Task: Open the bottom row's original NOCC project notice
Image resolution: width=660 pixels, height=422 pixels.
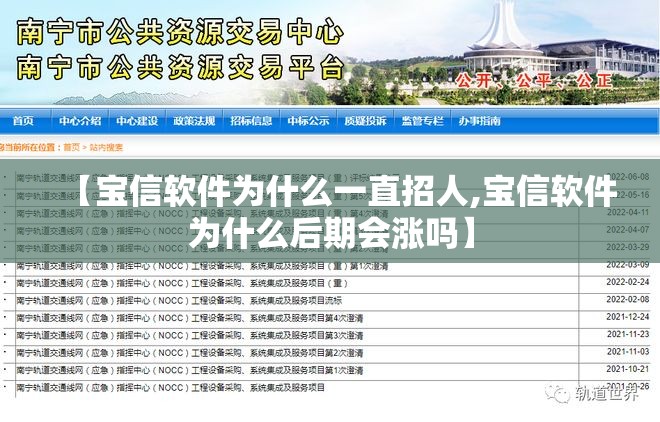Action: click(x=170, y=387)
